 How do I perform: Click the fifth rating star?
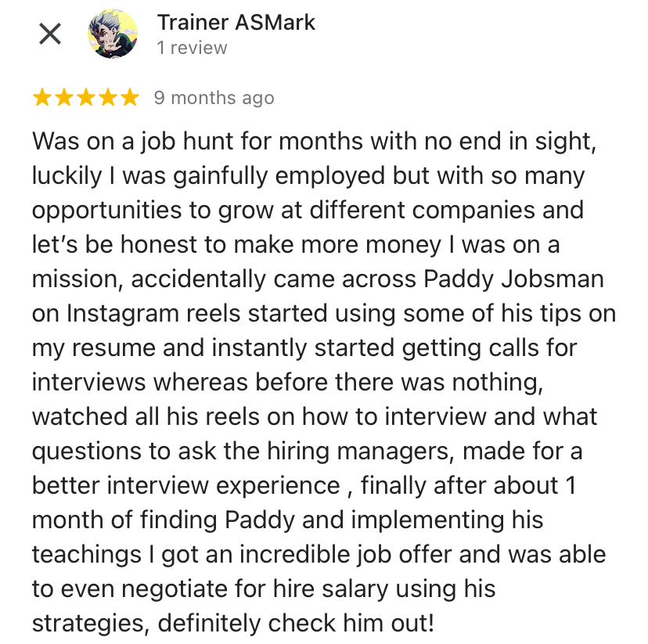pos(129,98)
